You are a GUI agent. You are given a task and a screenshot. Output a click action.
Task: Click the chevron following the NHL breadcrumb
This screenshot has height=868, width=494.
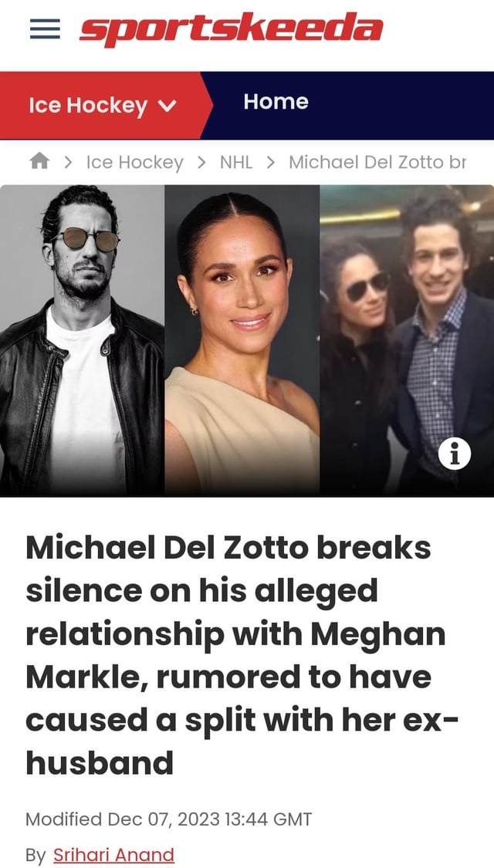click(271, 162)
